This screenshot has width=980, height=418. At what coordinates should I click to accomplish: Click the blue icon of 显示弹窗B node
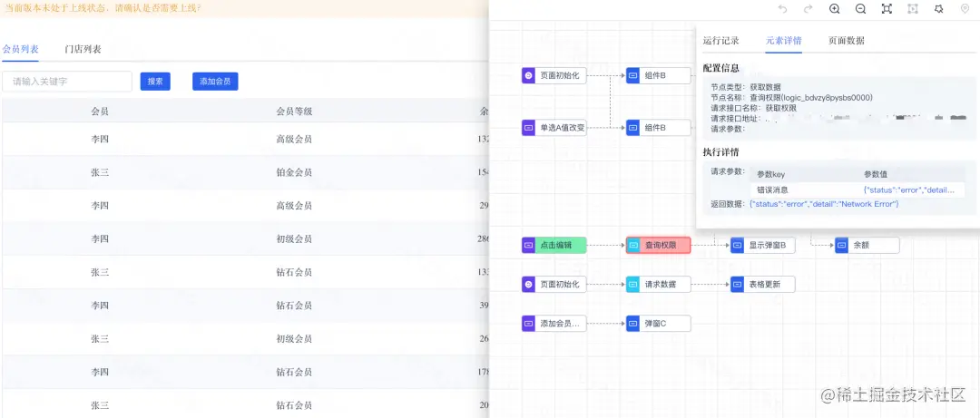coord(738,246)
